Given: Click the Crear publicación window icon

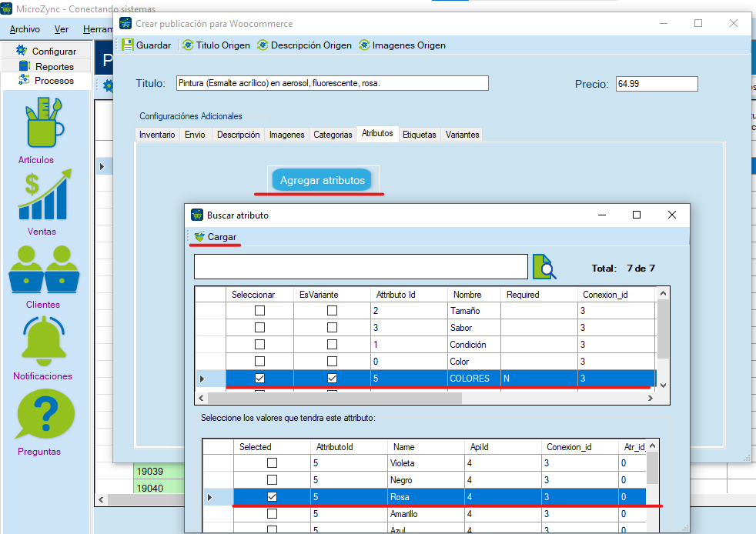Looking at the screenshot, I should coord(125,23).
